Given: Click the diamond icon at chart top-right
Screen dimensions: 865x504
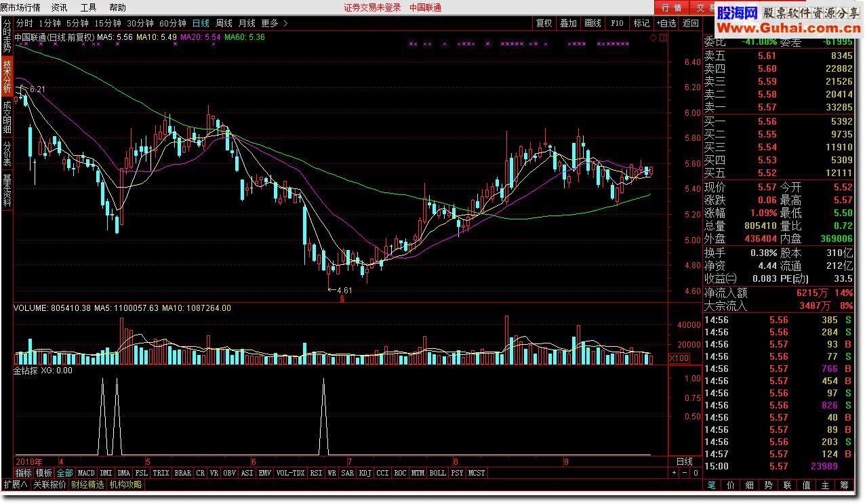Looking at the screenshot, I should [653, 38].
